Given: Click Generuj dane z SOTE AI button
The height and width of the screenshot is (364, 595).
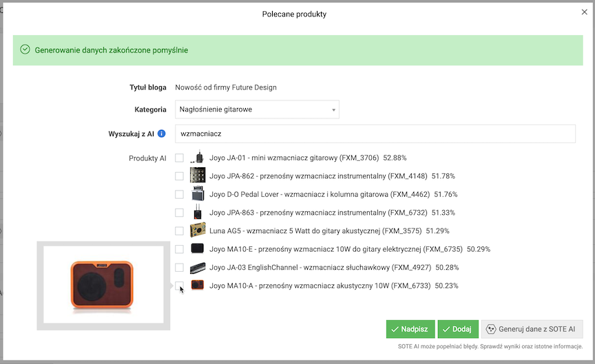Looking at the screenshot, I should tap(532, 329).
